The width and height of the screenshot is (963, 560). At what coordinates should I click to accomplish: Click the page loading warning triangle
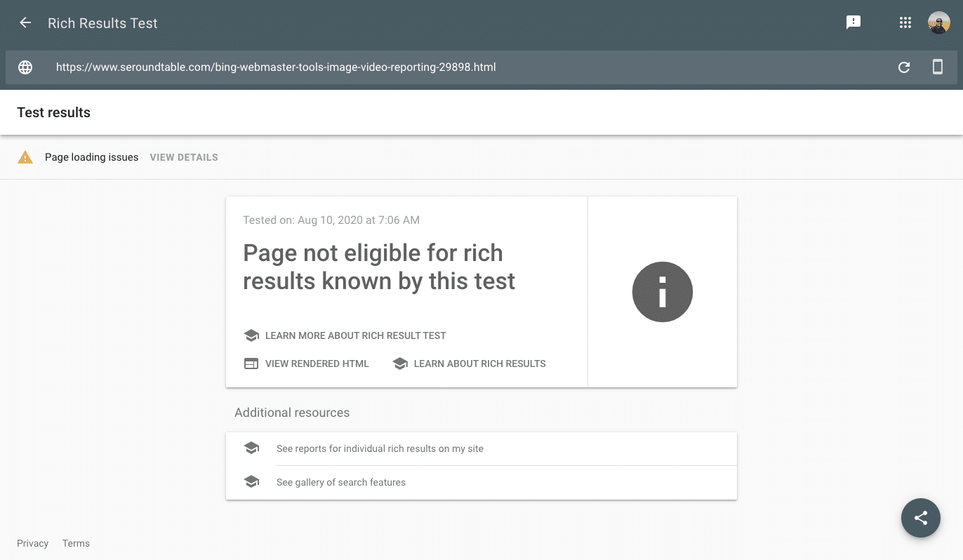25,157
